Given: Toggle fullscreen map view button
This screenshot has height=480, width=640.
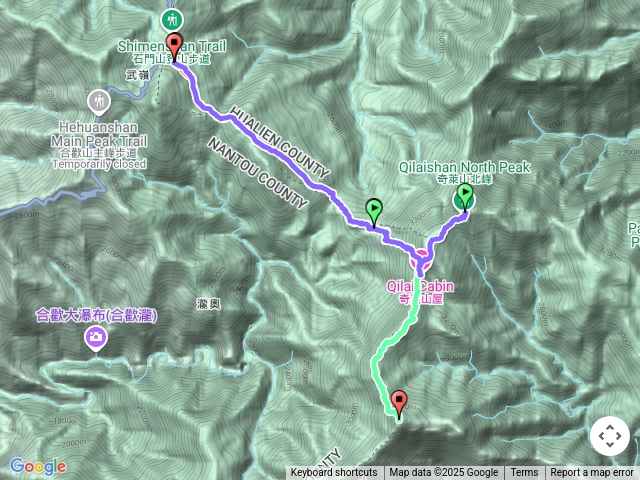Looking at the screenshot, I should (610, 436).
